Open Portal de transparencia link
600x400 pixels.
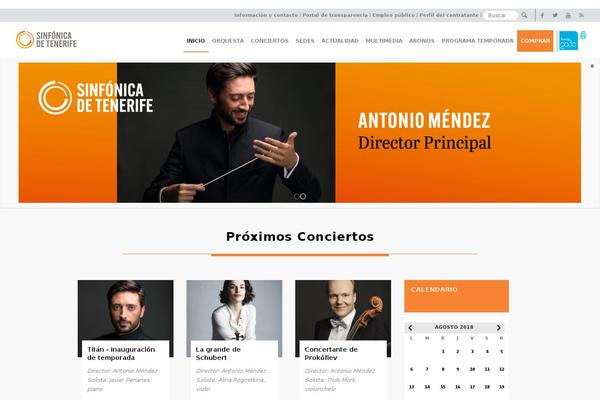(x=335, y=15)
